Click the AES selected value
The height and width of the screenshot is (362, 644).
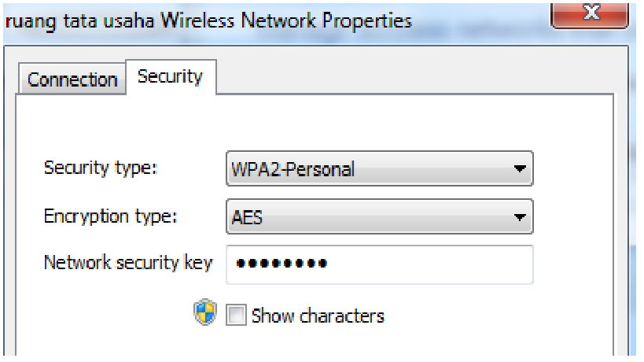pyautogui.click(x=247, y=218)
